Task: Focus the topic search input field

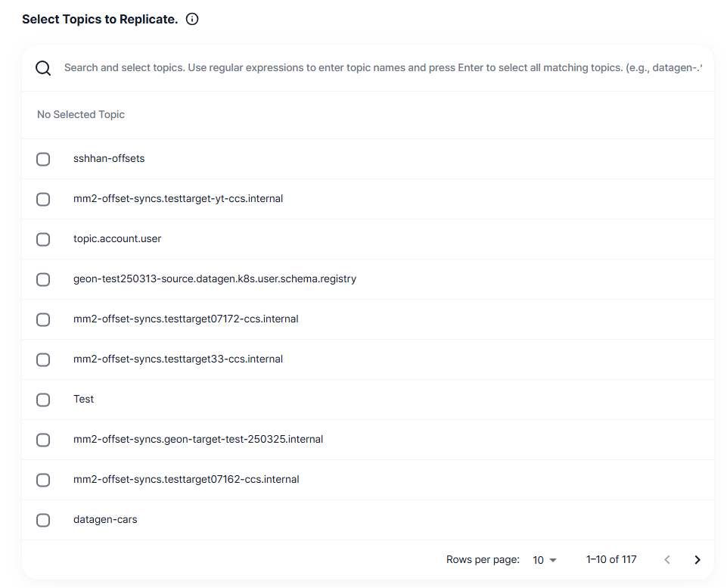Action: (383, 68)
